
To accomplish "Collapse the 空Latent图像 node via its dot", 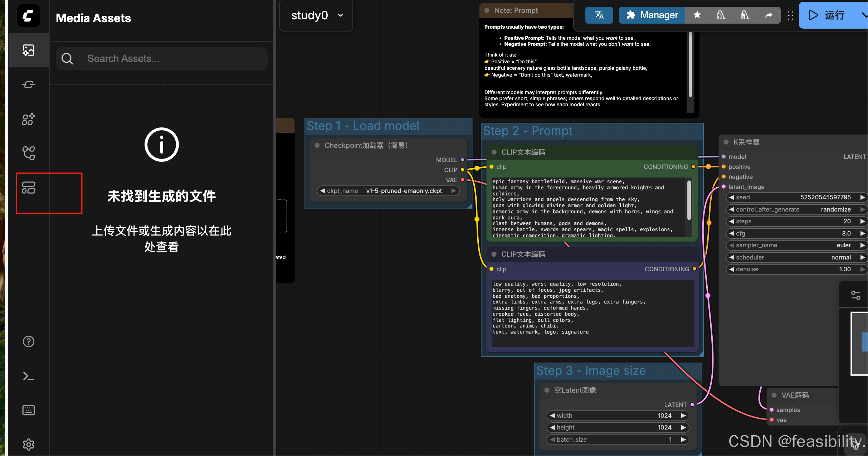I will 547,390.
